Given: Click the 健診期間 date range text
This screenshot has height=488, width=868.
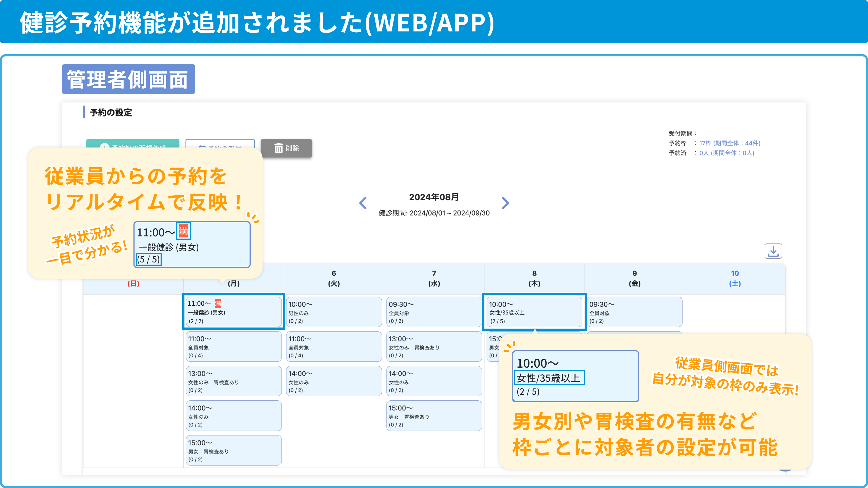Looking at the screenshot, I should point(434,213).
